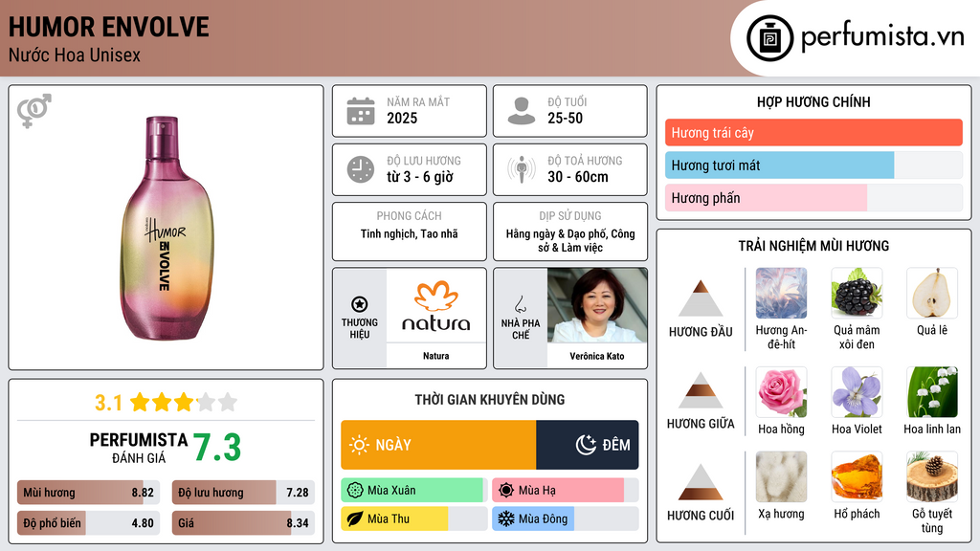Click the HUMOR ENVOLVE title
The width and height of the screenshot is (980, 551).
(x=109, y=27)
